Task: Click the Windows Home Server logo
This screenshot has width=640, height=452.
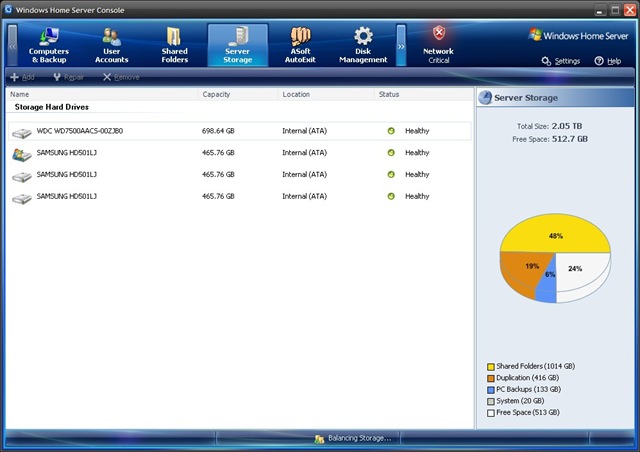Action: 578,36
